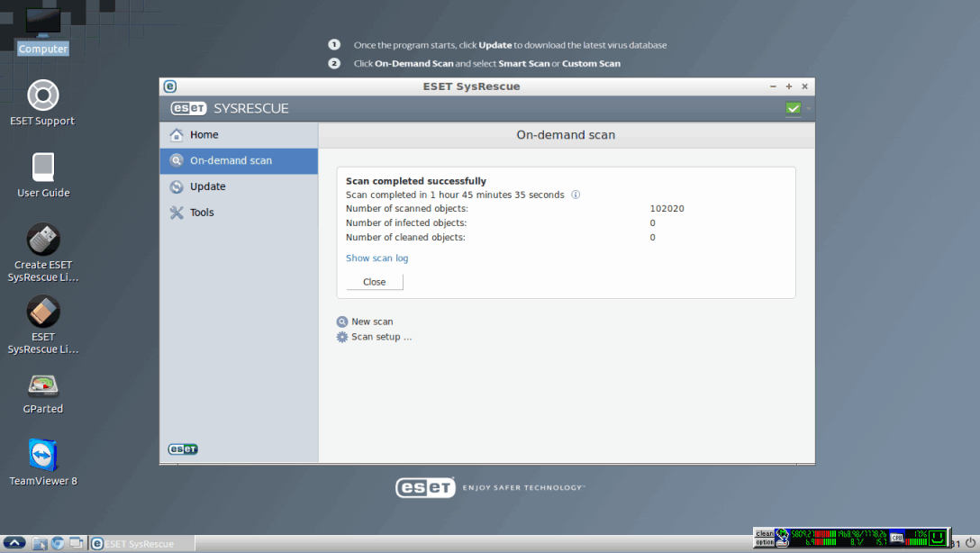Launch the web browser icon in taskbar

click(x=58, y=543)
